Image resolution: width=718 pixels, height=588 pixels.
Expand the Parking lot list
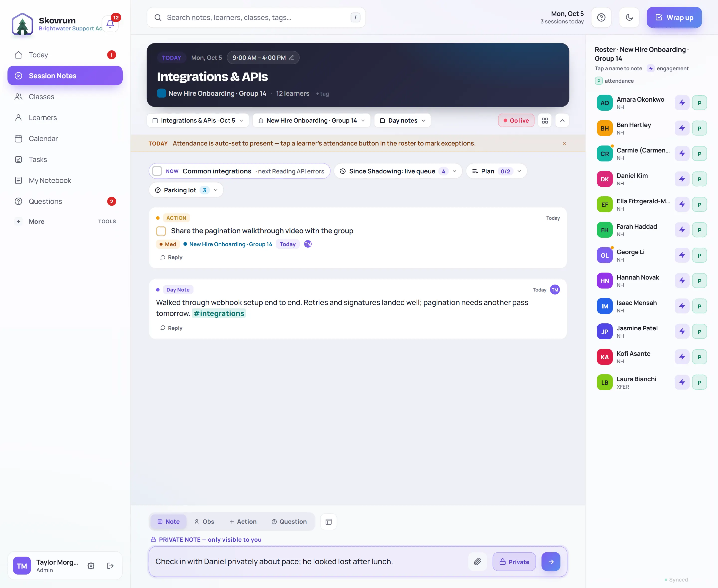[186, 190]
